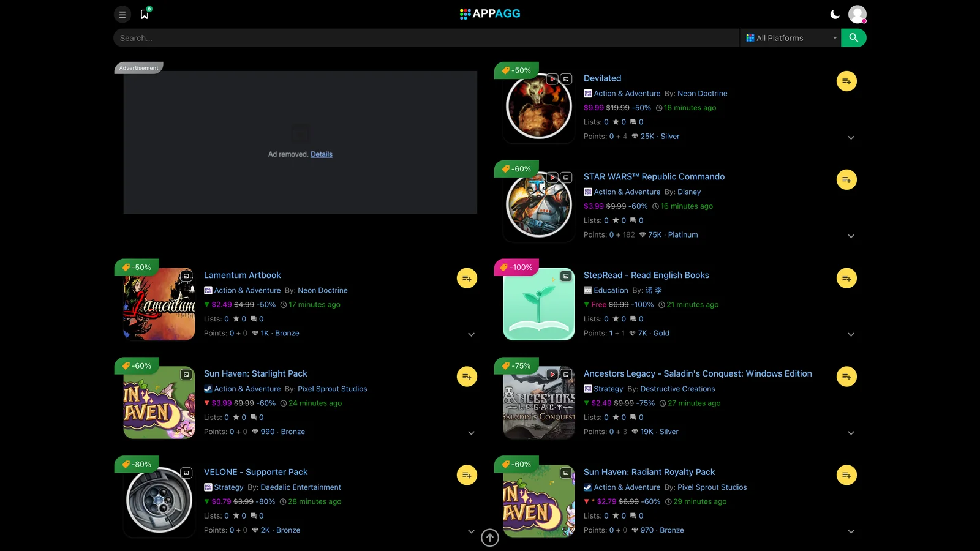Image resolution: width=980 pixels, height=551 pixels.
Task: Open STAR WARS Republic Commando thumbnail
Action: [x=539, y=206]
